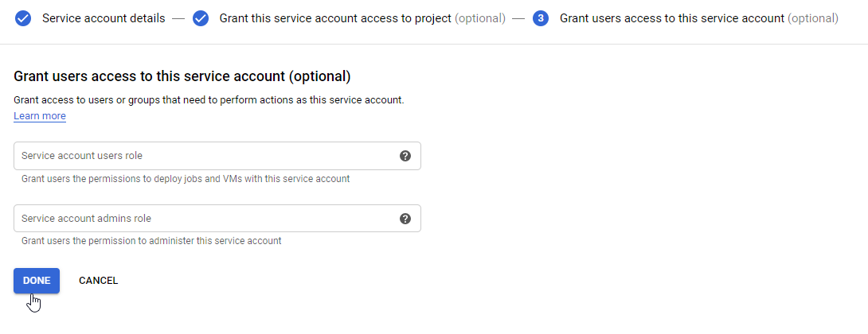Screen dimensions: 868x334
Task: Open help for Service account admins role
Action: 405,219
